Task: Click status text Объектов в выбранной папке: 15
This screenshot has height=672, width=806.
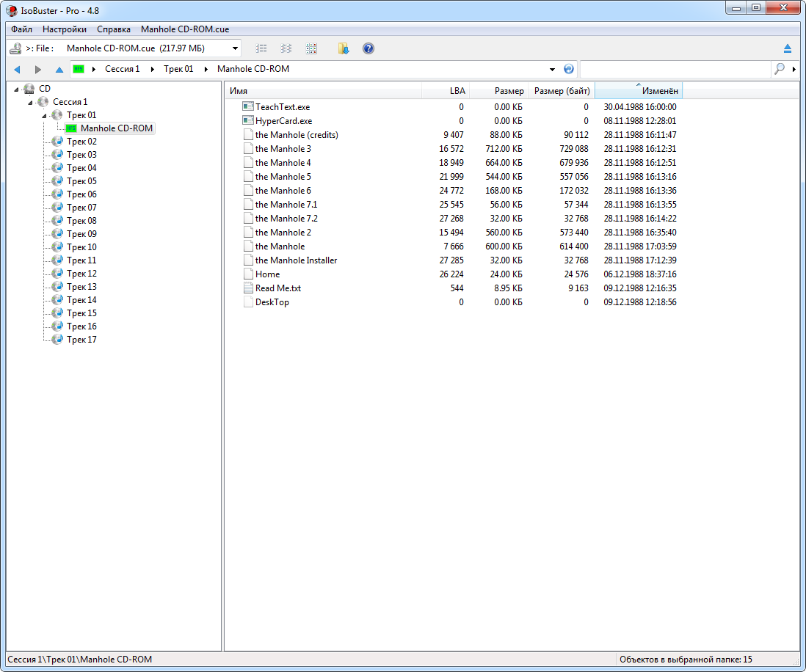Action: point(685,659)
